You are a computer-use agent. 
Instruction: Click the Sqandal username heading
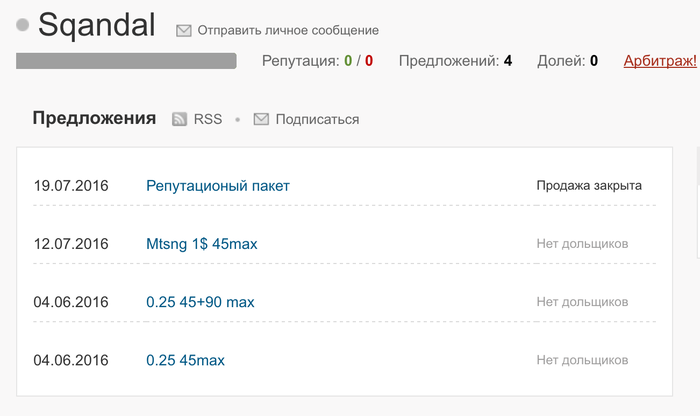click(98, 24)
